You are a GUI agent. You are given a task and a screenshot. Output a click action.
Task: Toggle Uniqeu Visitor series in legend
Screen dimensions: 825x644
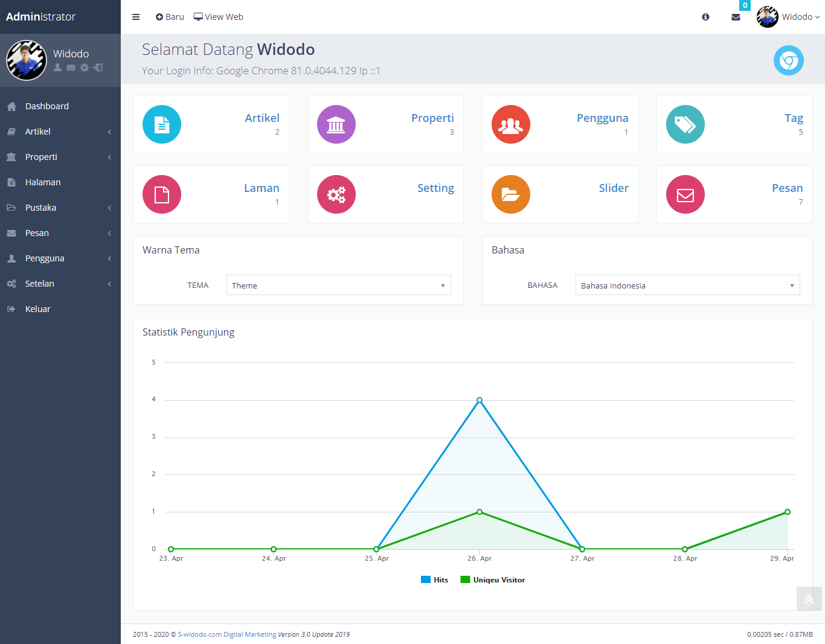493,580
